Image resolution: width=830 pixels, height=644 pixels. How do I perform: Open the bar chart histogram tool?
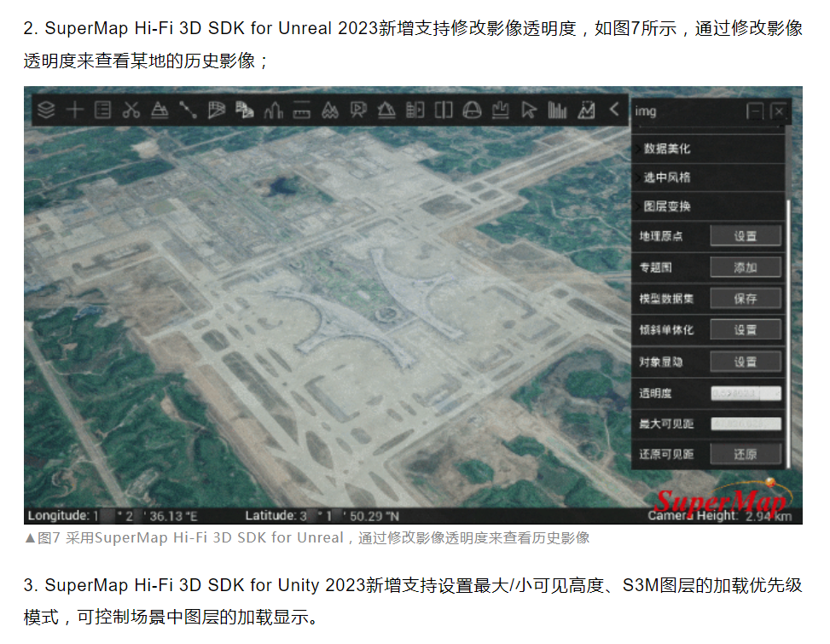557,110
